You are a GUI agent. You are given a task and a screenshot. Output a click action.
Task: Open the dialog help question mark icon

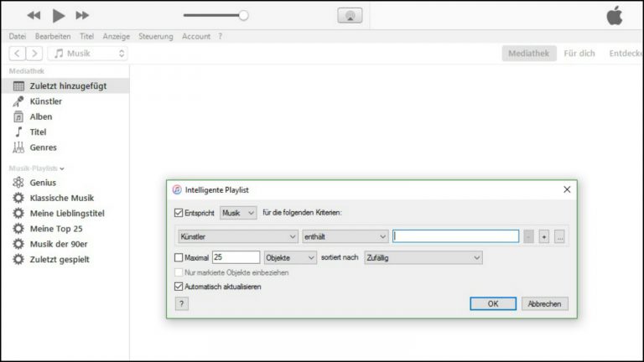[x=182, y=303]
